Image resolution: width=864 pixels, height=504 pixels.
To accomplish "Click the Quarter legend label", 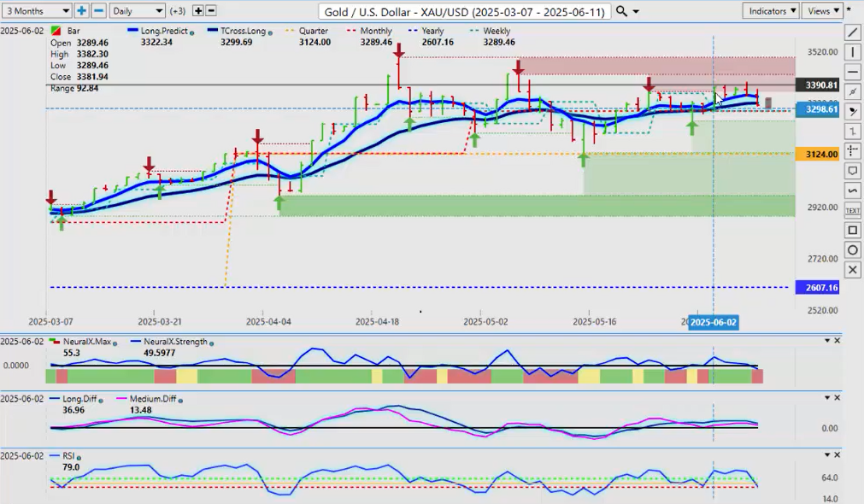I will tap(314, 31).
